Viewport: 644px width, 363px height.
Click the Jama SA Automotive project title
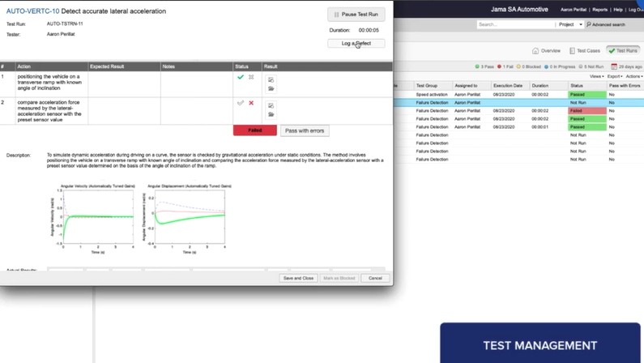click(519, 10)
